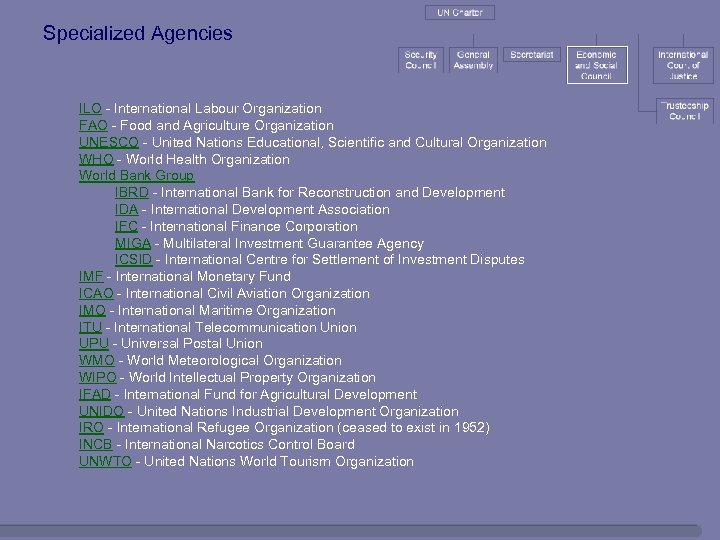Click 'International Telecommunication Union' text
The height and width of the screenshot is (540, 720).
[235, 327]
